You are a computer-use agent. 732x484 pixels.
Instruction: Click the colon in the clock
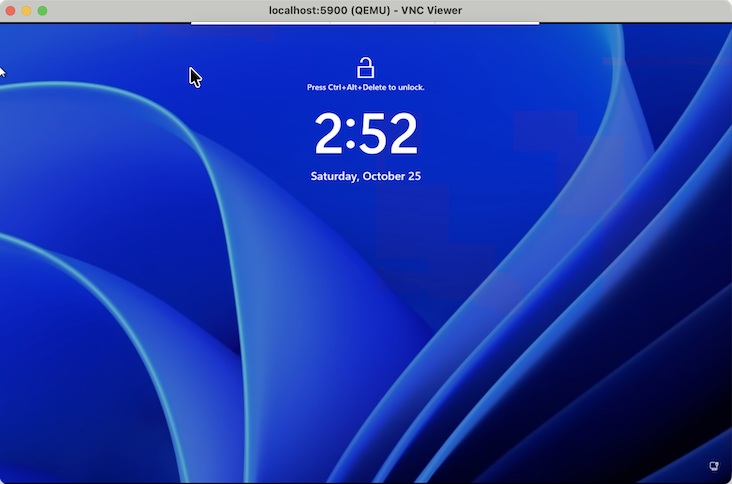(x=351, y=136)
